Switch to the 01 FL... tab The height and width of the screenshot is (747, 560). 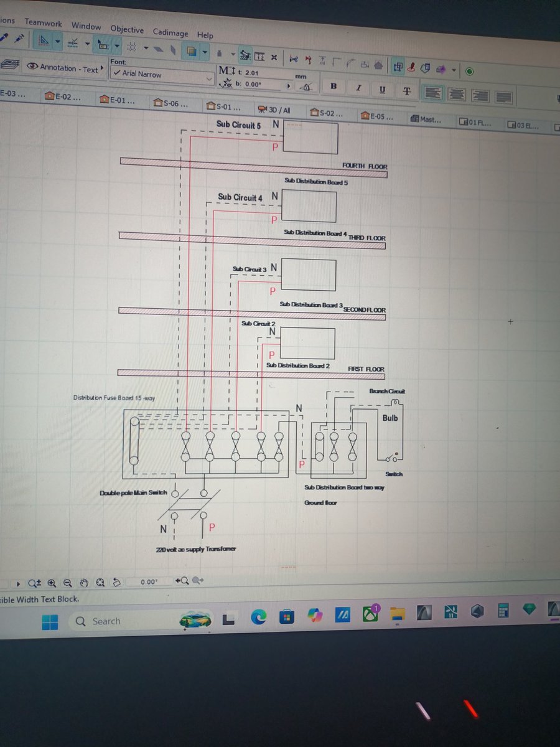tap(476, 122)
